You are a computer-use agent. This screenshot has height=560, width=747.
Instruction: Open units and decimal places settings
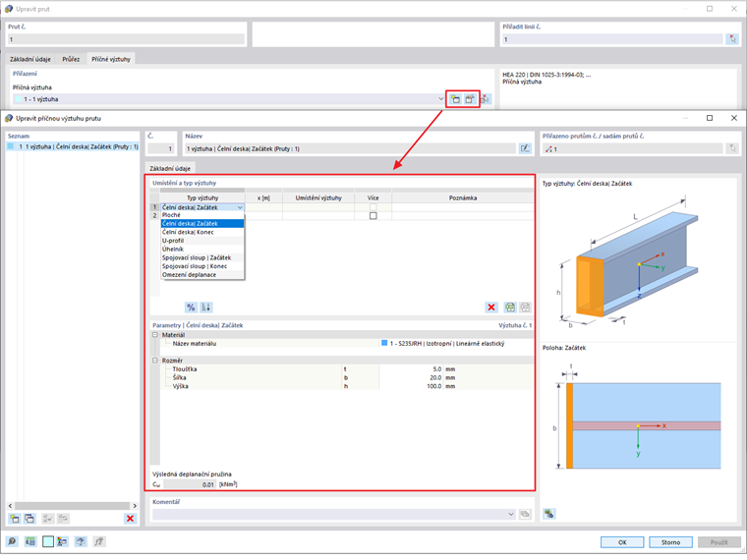coord(30,541)
